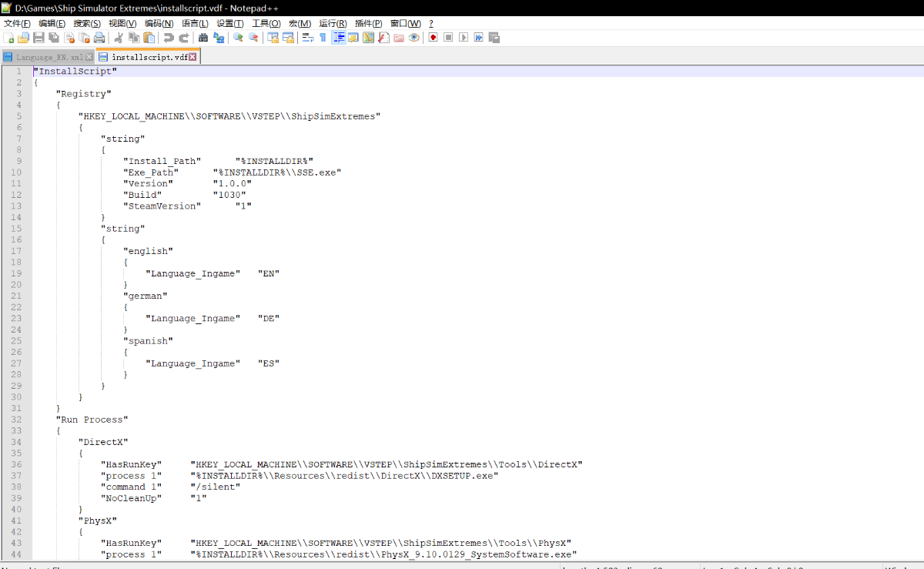Screen dimensions: 924x569
Task: Open the 宏(M) menu
Action: [x=300, y=24]
